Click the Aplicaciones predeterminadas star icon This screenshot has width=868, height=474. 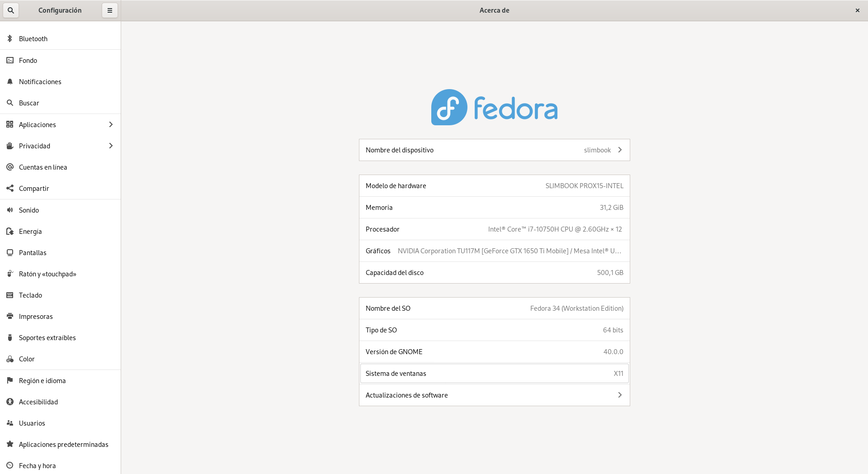coord(10,444)
